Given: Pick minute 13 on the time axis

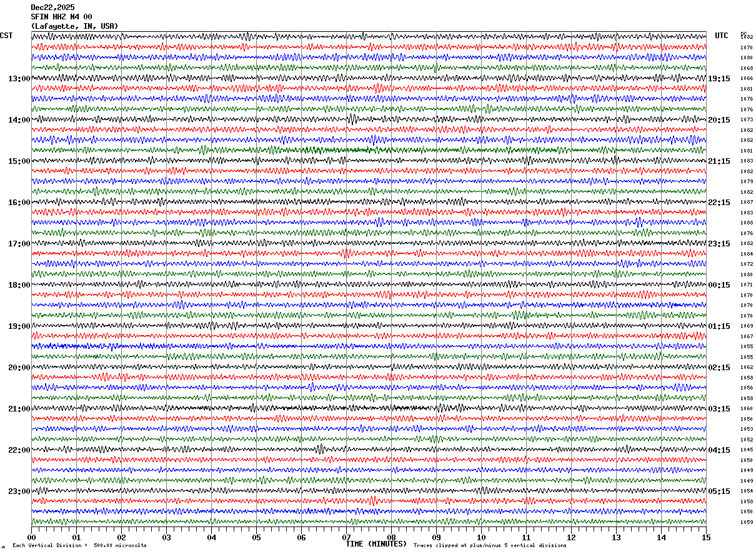Looking at the screenshot, I should (616, 537).
